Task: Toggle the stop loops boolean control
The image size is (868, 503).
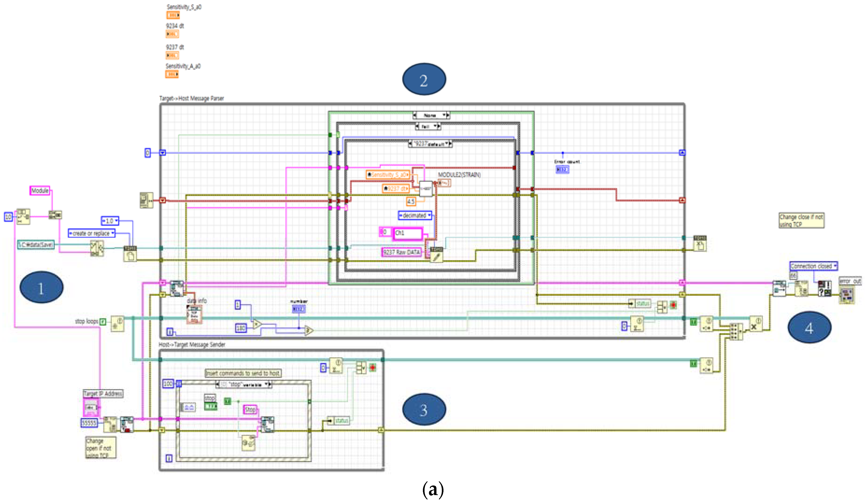Action: [103, 322]
